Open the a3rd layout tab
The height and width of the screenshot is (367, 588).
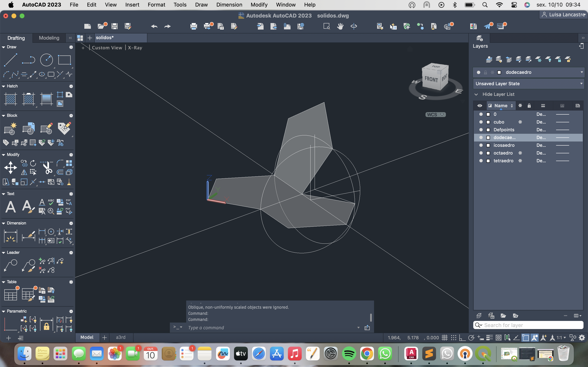pos(120,337)
